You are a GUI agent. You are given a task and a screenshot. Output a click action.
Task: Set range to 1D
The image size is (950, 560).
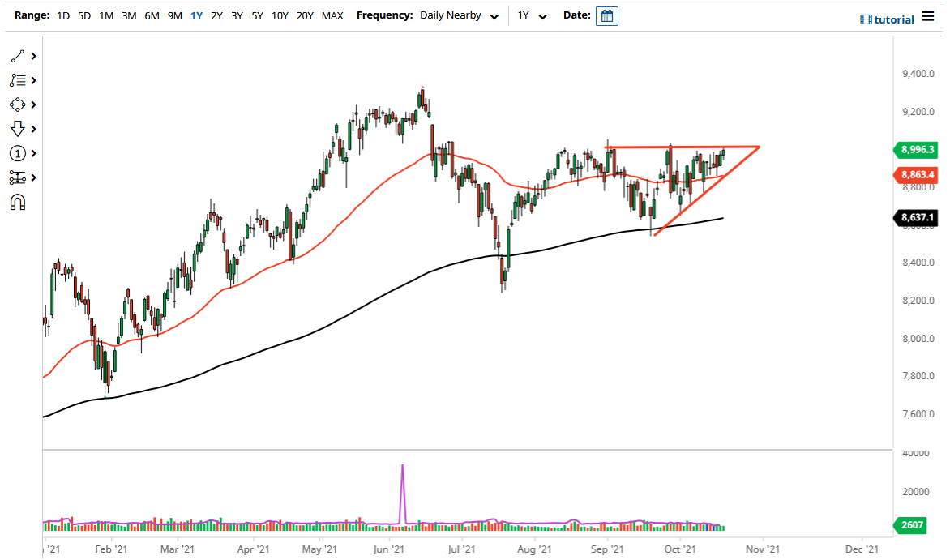pos(63,15)
